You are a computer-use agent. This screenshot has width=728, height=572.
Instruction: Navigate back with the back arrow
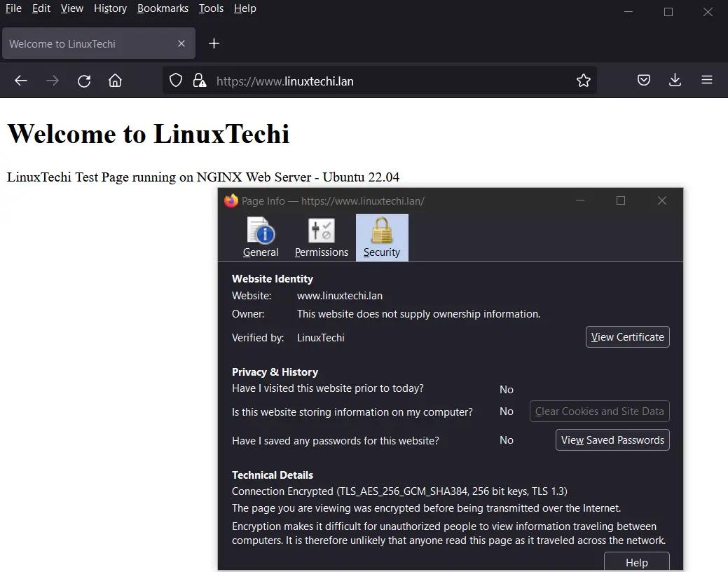[x=21, y=80]
